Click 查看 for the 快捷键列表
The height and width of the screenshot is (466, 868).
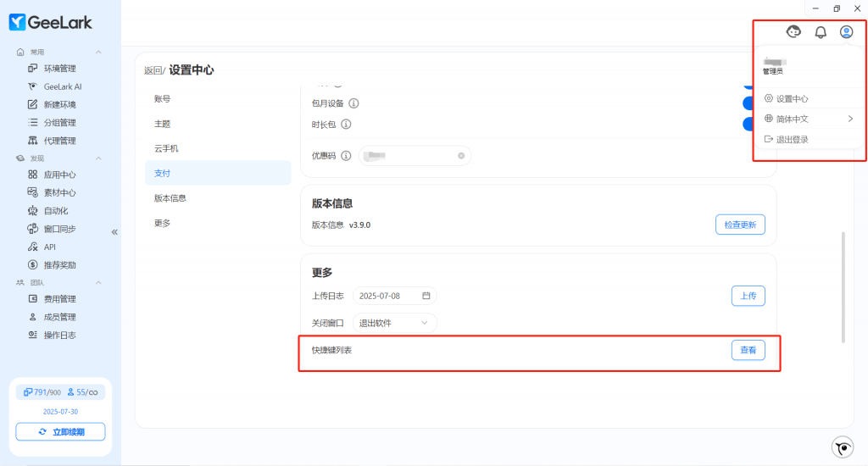748,350
